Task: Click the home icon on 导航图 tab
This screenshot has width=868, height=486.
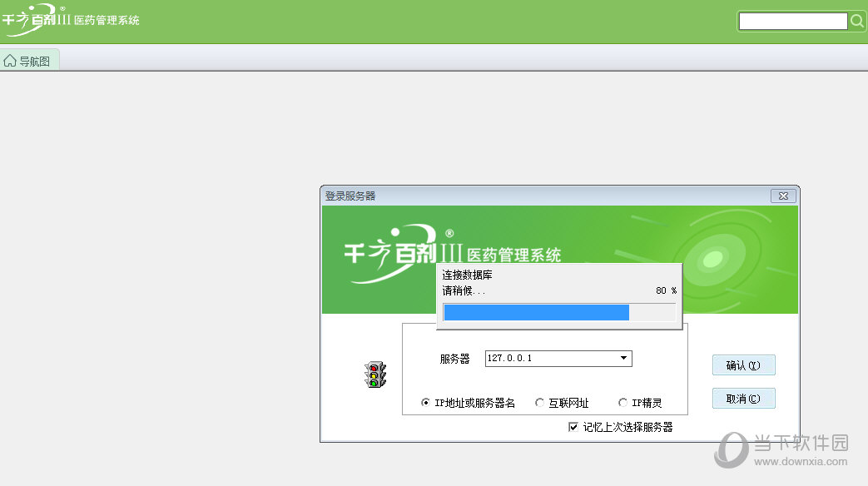Action: pos(10,61)
